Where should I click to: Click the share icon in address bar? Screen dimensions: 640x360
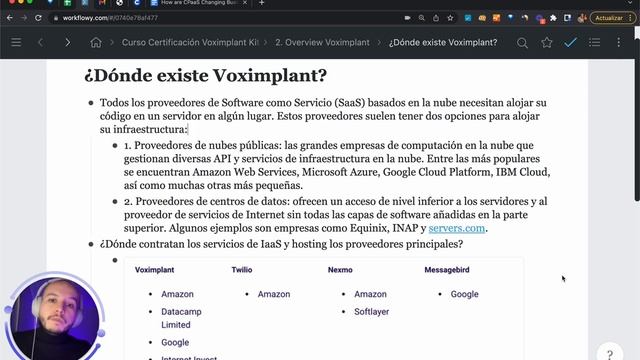pyautogui.click(x=436, y=18)
